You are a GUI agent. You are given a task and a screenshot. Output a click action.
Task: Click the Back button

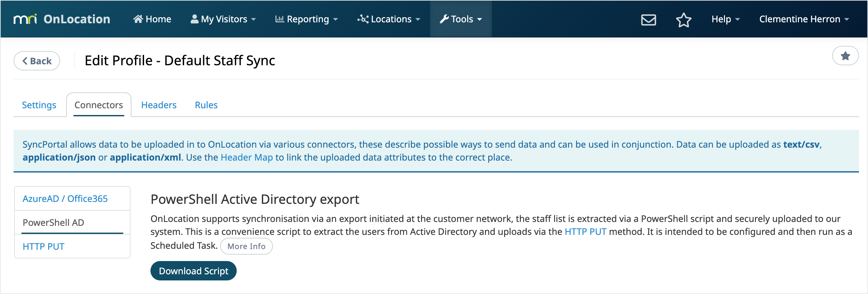coord(37,61)
